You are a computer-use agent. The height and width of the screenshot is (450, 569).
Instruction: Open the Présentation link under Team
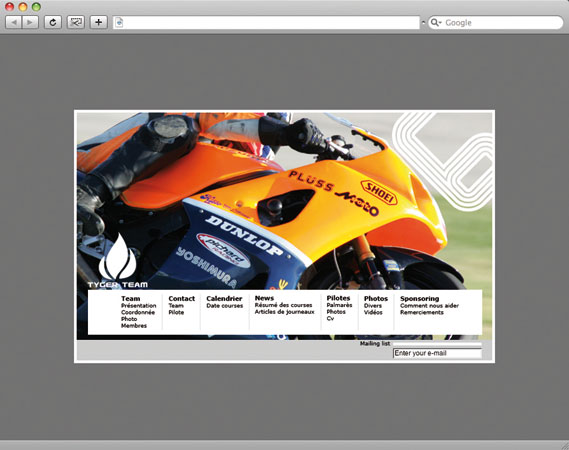pyautogui.click(x=139, y=306)
